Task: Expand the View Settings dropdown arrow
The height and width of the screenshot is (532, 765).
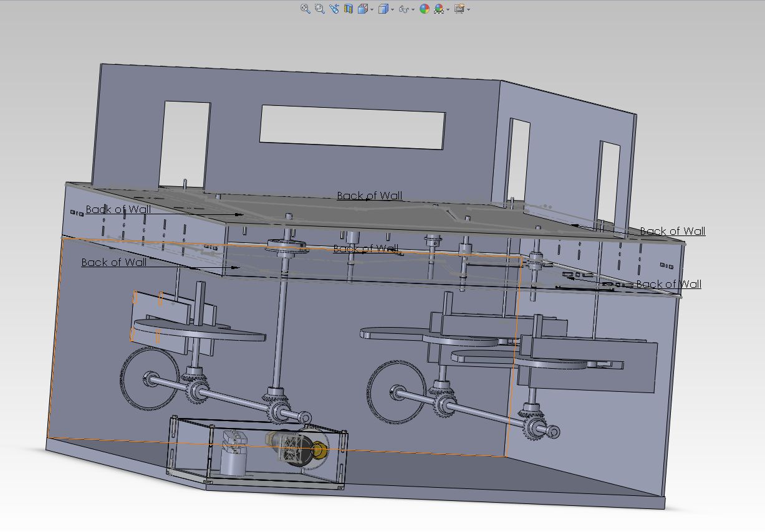Action: click(468, 9)
